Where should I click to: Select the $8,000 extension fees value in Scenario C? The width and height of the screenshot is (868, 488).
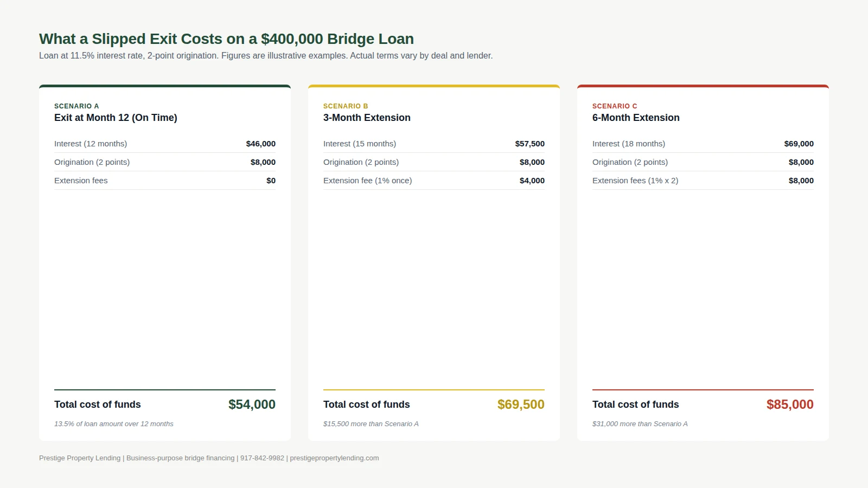point(801,181)
